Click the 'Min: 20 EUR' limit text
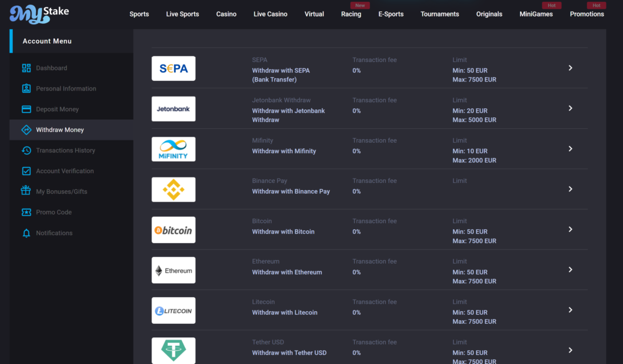The width and height of the screenshot is (623, 364). (x=470, y=111)
